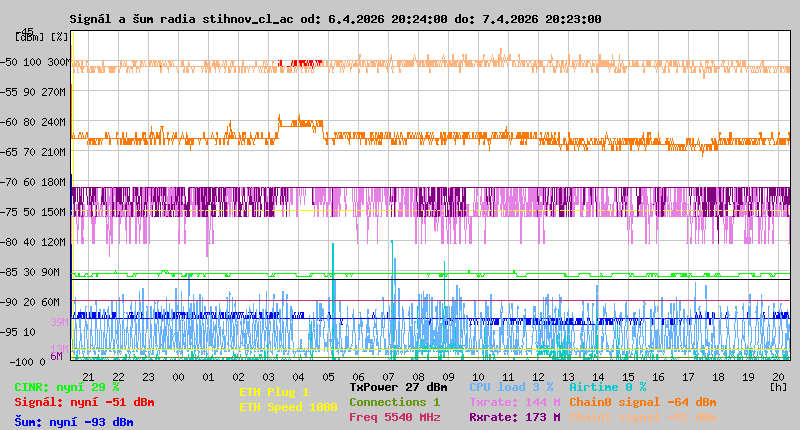
Task: Click the 00 hour mark on the time axis
Action: pos(178,377)
